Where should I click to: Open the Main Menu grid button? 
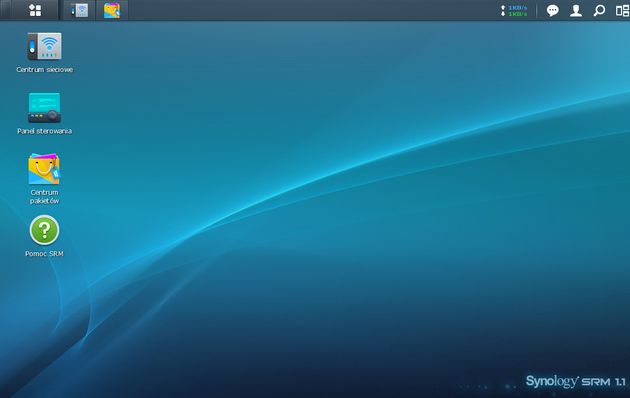click(x=35, y=10)
